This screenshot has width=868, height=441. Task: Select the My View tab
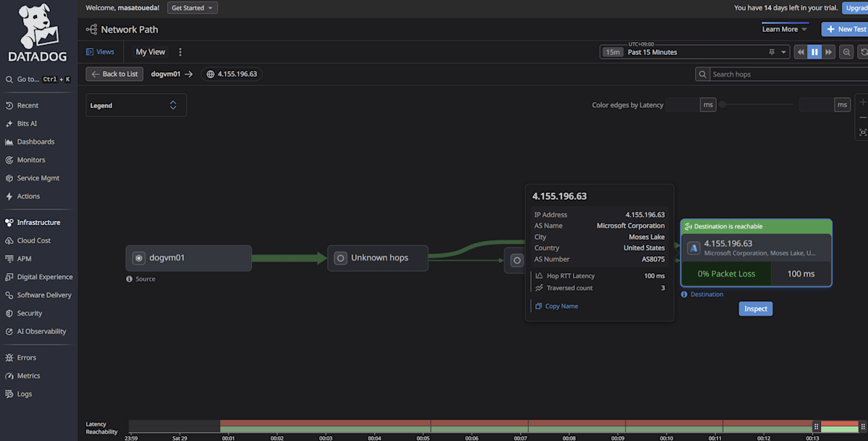tap(150, 52)
